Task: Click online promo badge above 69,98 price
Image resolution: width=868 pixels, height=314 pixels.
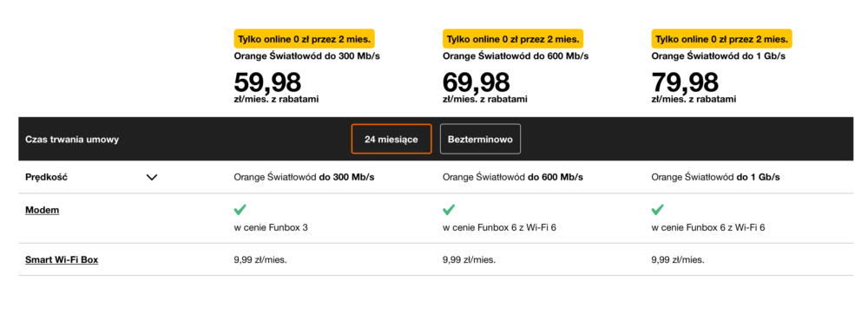Action: [513, 39]
